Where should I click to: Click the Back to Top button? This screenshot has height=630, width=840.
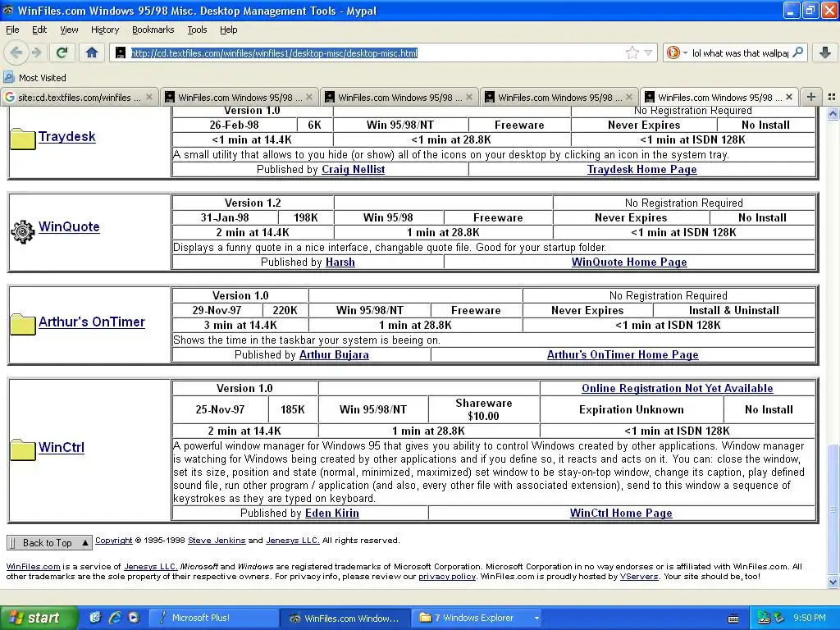coord(49,543)
